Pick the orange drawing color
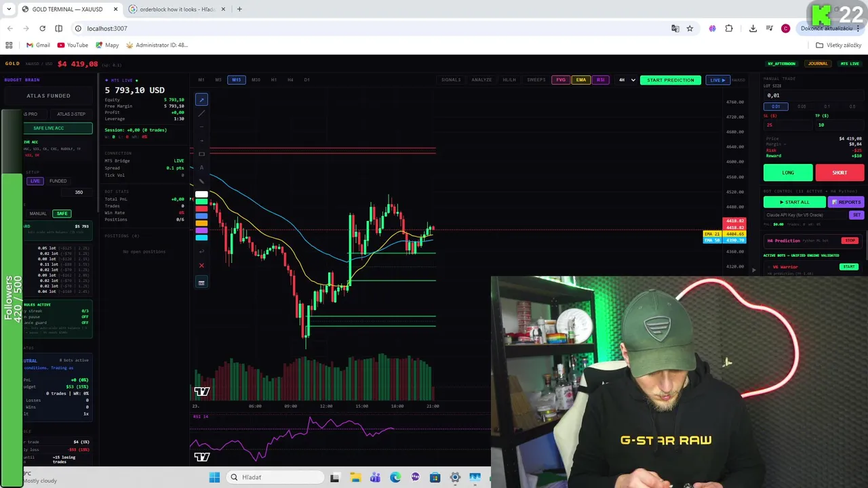868x488 pixels. pyautogui.click(x=201, y=223)
